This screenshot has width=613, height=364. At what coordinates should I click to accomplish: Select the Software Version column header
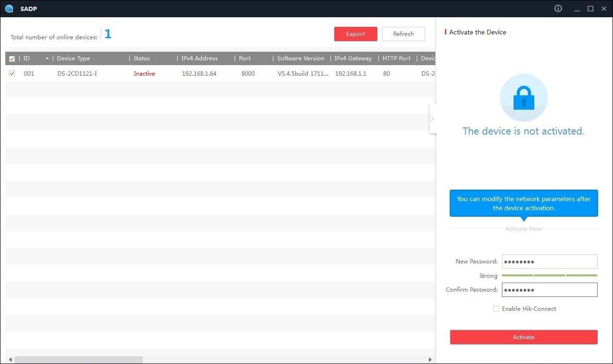[x=301, y=58]
